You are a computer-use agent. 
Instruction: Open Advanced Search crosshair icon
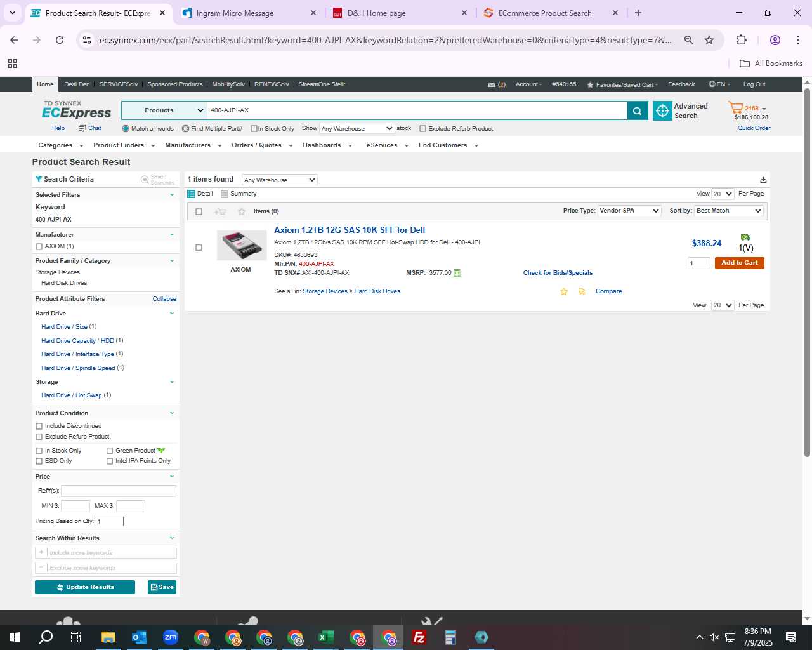(662, 110)
